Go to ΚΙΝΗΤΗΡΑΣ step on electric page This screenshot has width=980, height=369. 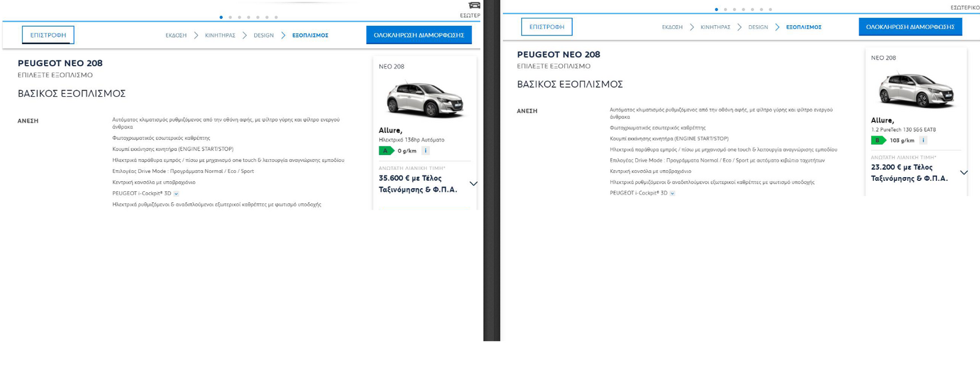tap(220, 36)
